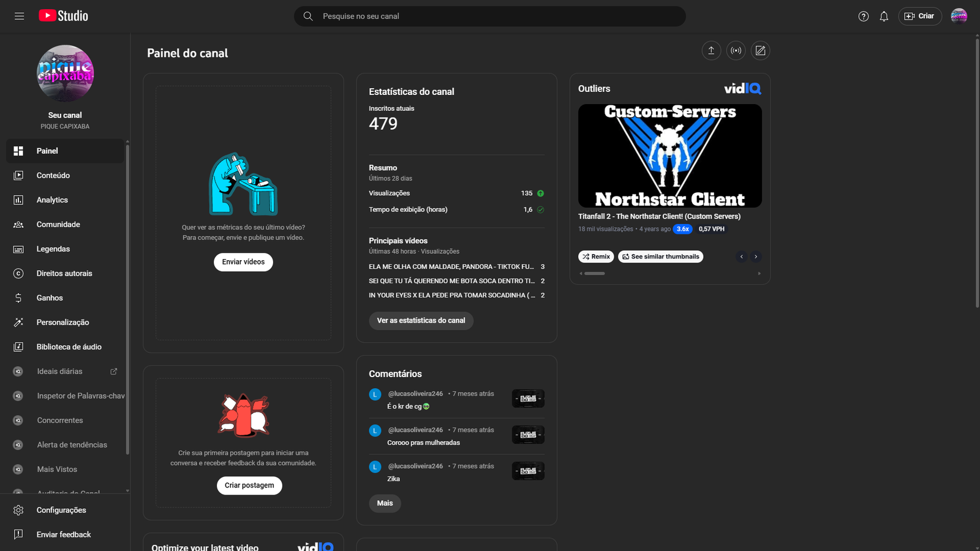The width and height of the screenshot is (980, 551).
Task: Click Ver as estatísticas do canal
Action: pyautogui.click(x=421, y=321)
